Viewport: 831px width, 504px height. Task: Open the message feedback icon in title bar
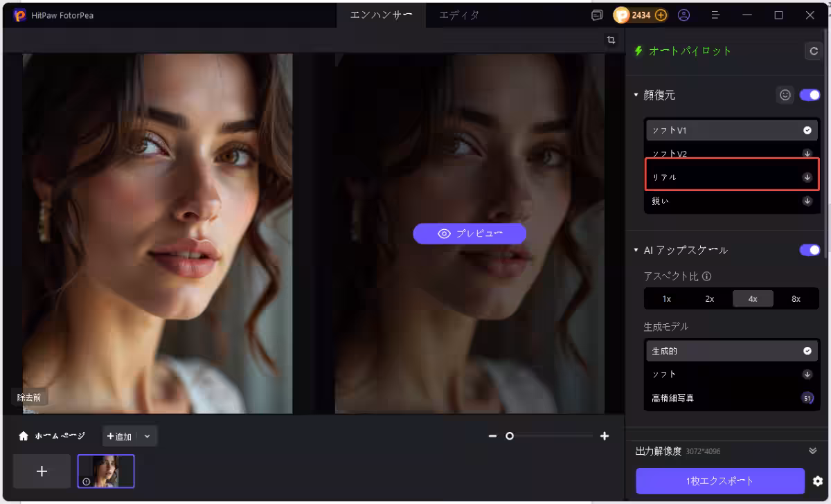pos(597,15)
